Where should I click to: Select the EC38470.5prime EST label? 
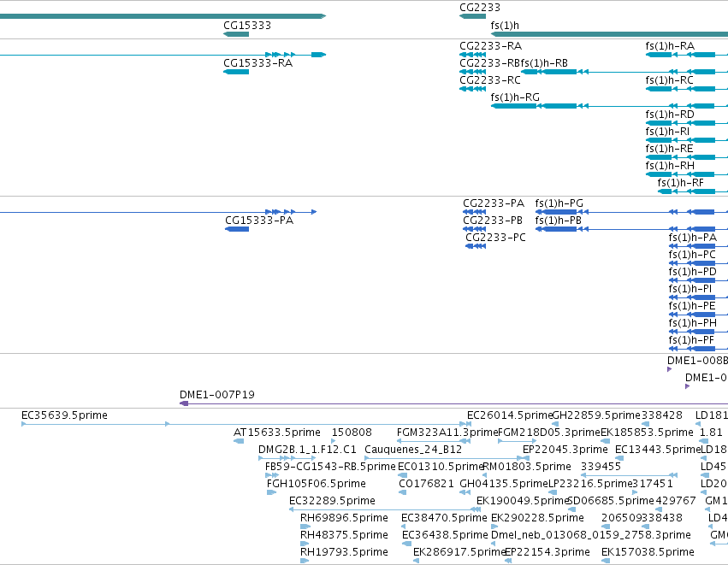pyautogui.click(x=444, y=518)
